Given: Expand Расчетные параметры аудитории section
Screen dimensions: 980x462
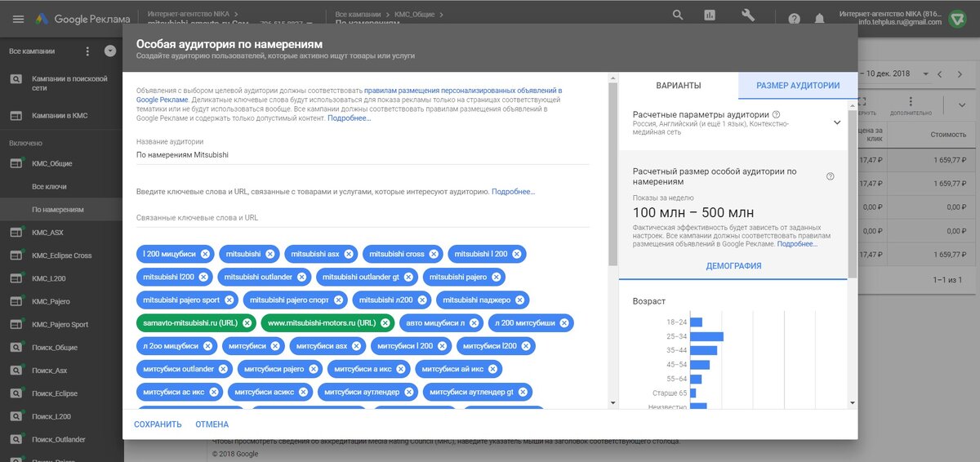Looking at the screenshot, I should tap(836, 122).
